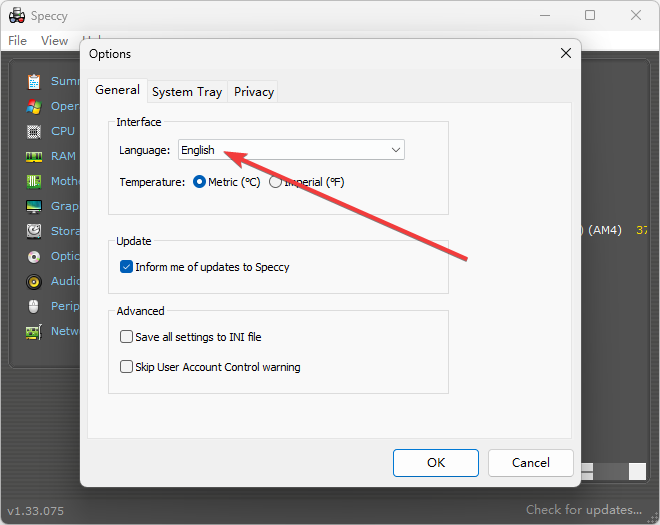Screen dimensions: 660x525
Task: Switch to the Privacy tab
Action: pos(254,92)
